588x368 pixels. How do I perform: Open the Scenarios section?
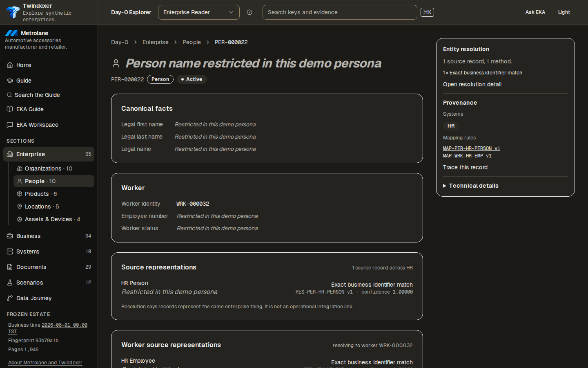pyautogui.click(x=49, y=283)
